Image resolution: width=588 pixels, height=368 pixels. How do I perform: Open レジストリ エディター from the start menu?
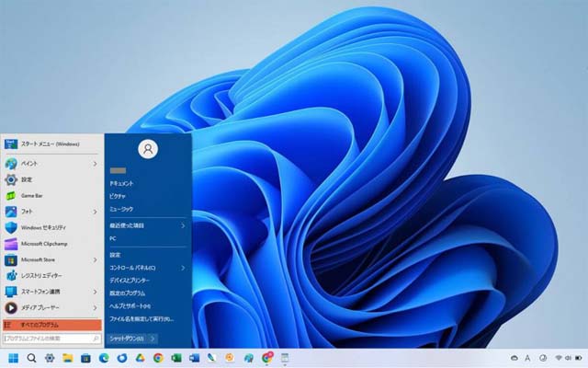51,276
